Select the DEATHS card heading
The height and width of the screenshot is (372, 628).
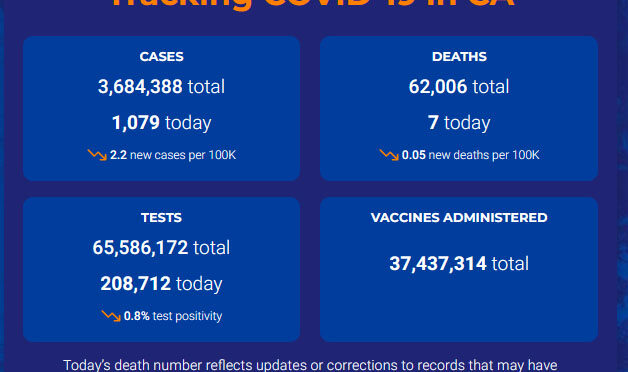459,56
